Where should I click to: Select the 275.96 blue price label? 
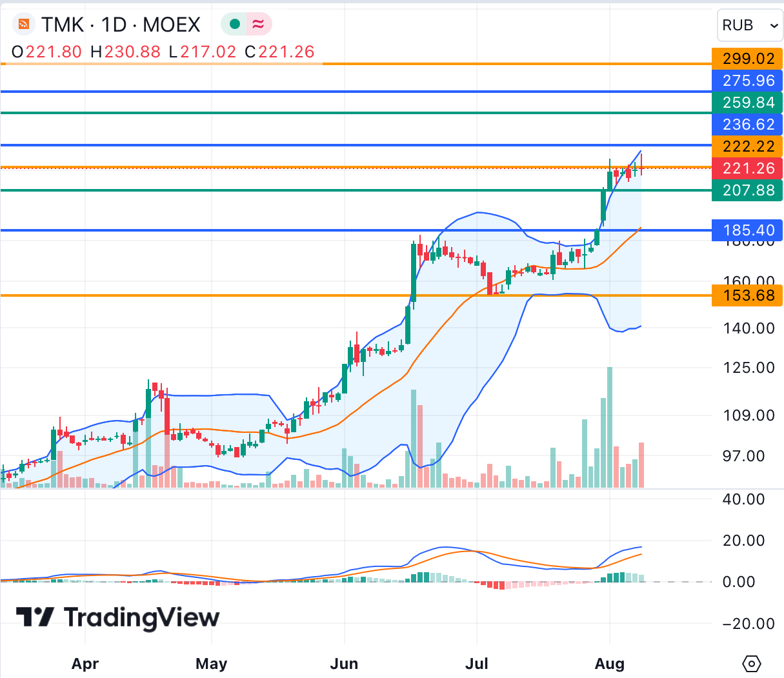[x=747, y=81]
